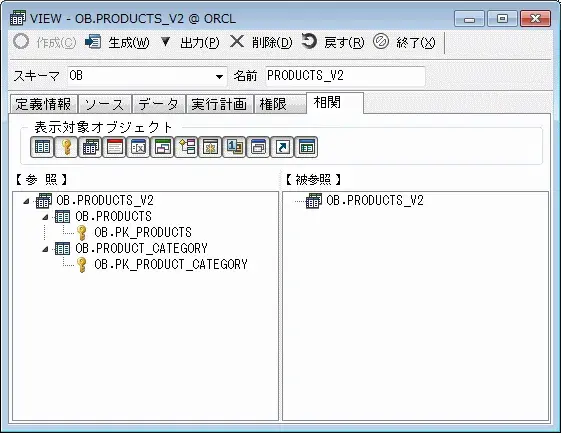Collapse the OB.PRODUCTS tree node
561x433 pixels.
45,217
